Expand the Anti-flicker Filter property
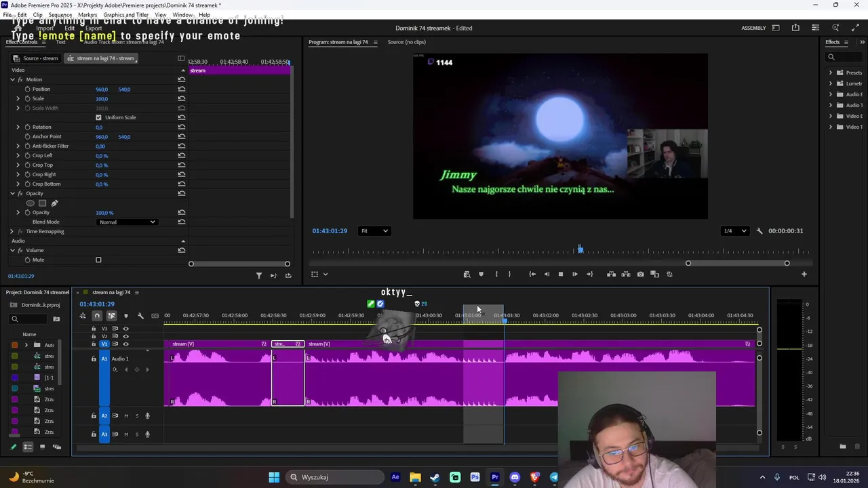868x488 pixels. coord(18,146)
